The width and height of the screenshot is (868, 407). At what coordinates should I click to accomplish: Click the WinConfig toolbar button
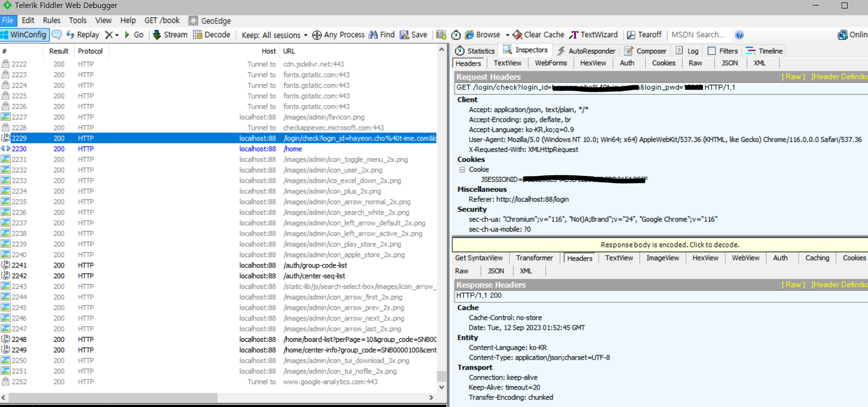pos(24,34)
